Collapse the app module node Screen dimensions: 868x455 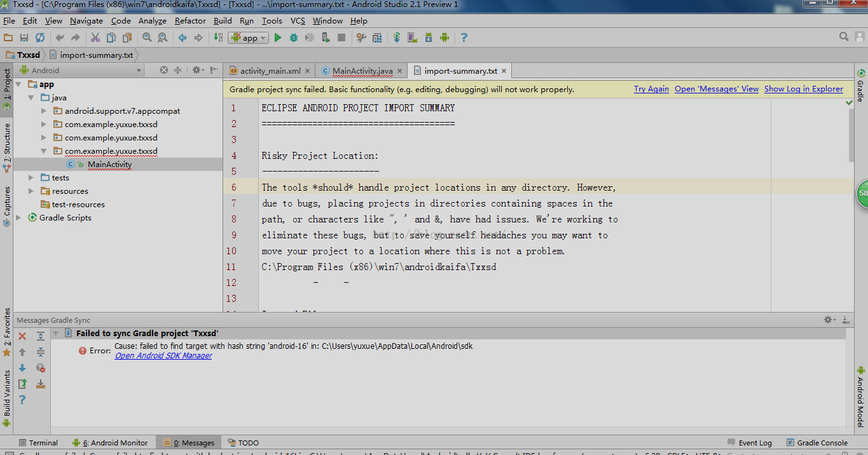18,85
